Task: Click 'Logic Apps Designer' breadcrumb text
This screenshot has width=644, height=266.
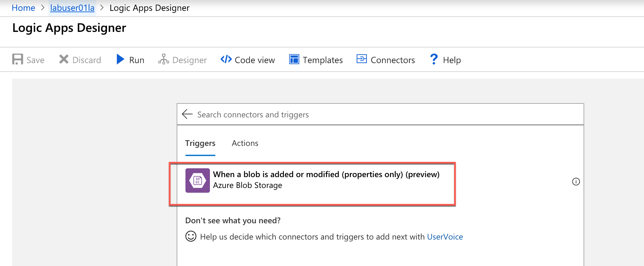Action: (x=149, y=8)
